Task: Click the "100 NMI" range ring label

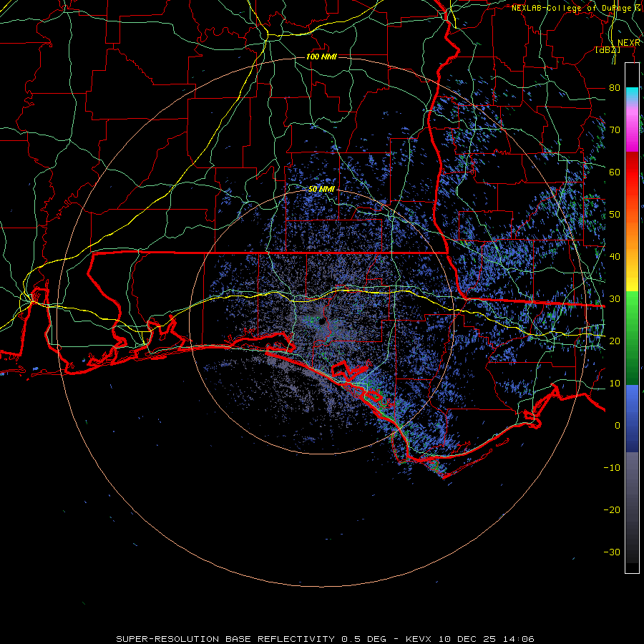Action: (x=321, y=57)
